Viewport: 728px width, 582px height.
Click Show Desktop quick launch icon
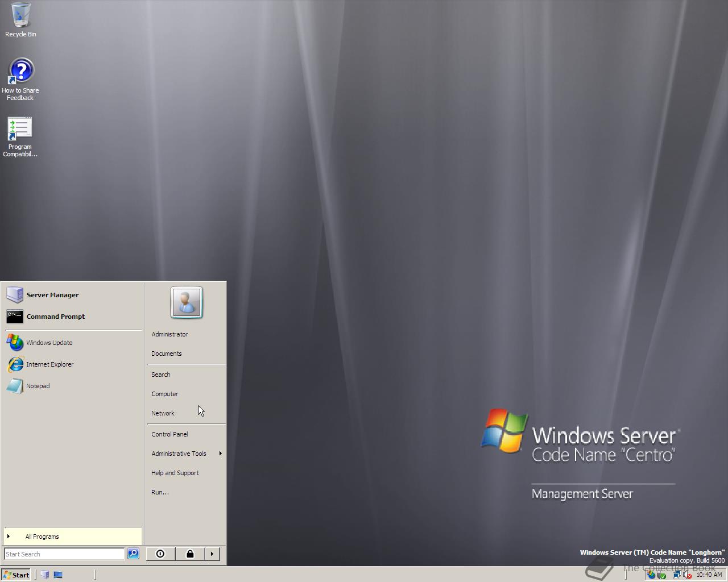[58, 575]
